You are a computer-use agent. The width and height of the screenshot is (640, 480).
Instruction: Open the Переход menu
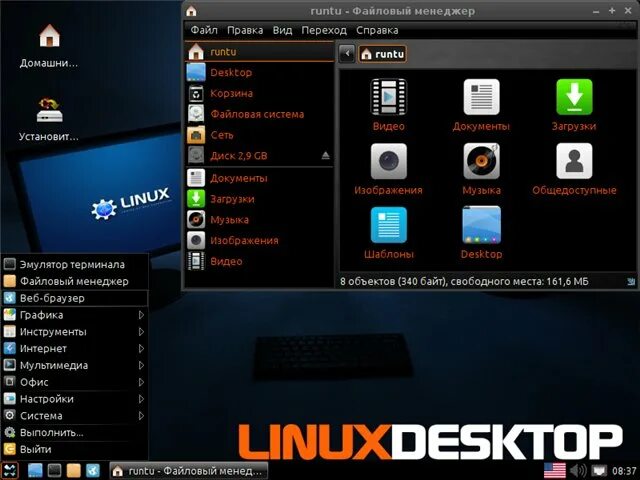pos(324,30)
